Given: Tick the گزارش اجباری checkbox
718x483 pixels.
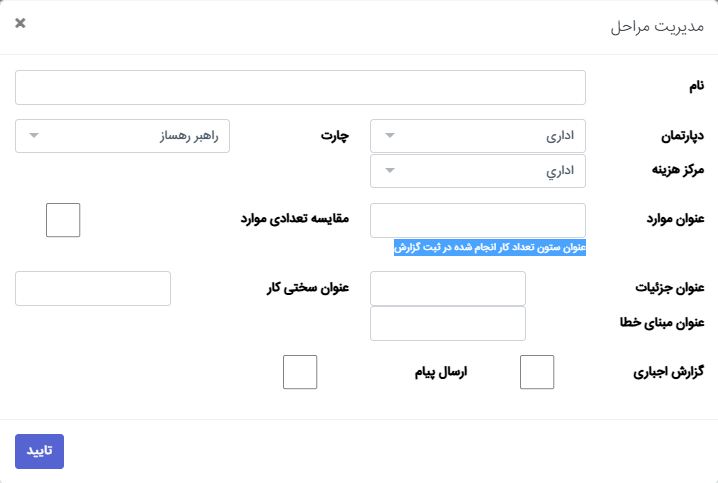Looking at the screenshot, I should [537, 372].
